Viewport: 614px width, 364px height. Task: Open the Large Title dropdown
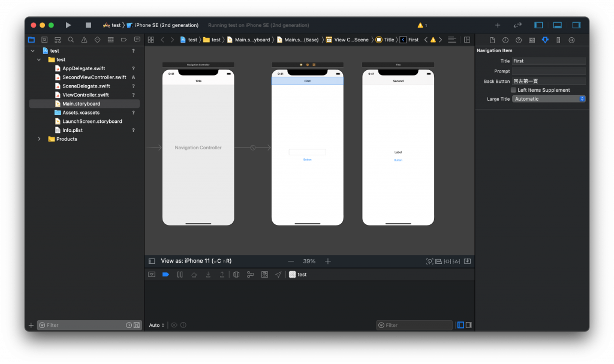(x=549, y=99)
